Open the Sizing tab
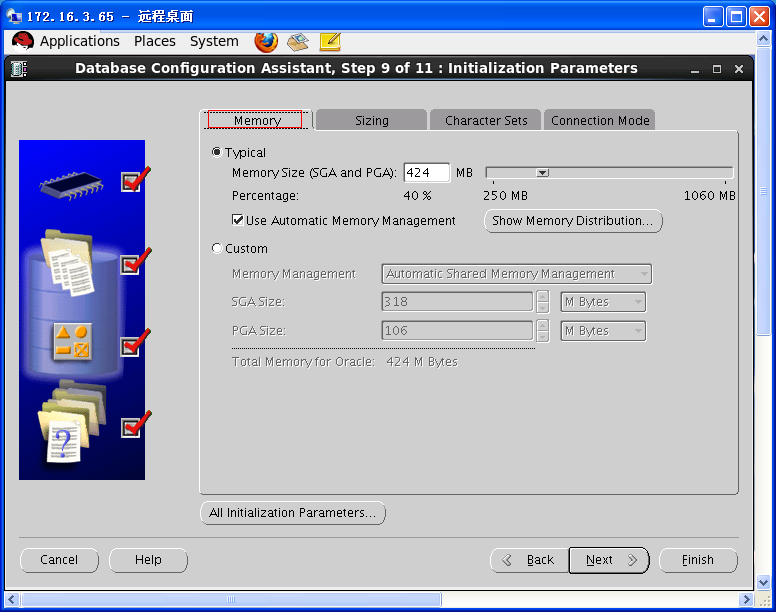This screenshot has height=612, width=776. (371, 120)
